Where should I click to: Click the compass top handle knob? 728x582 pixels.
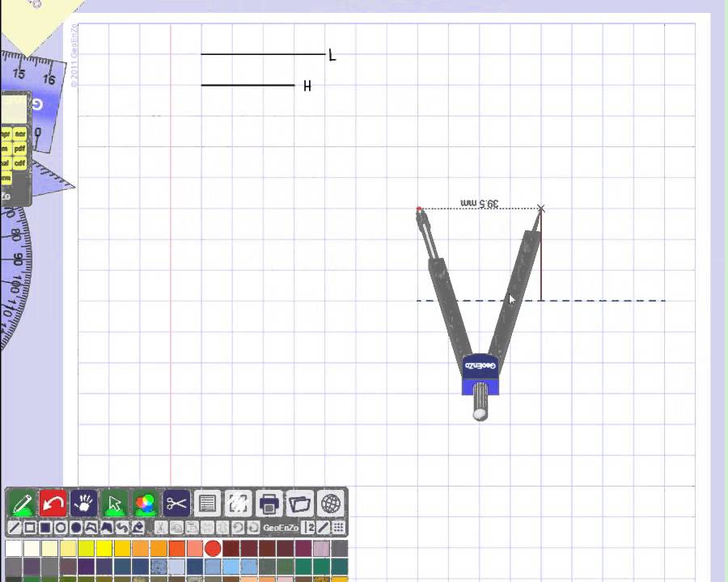[480, 402]
